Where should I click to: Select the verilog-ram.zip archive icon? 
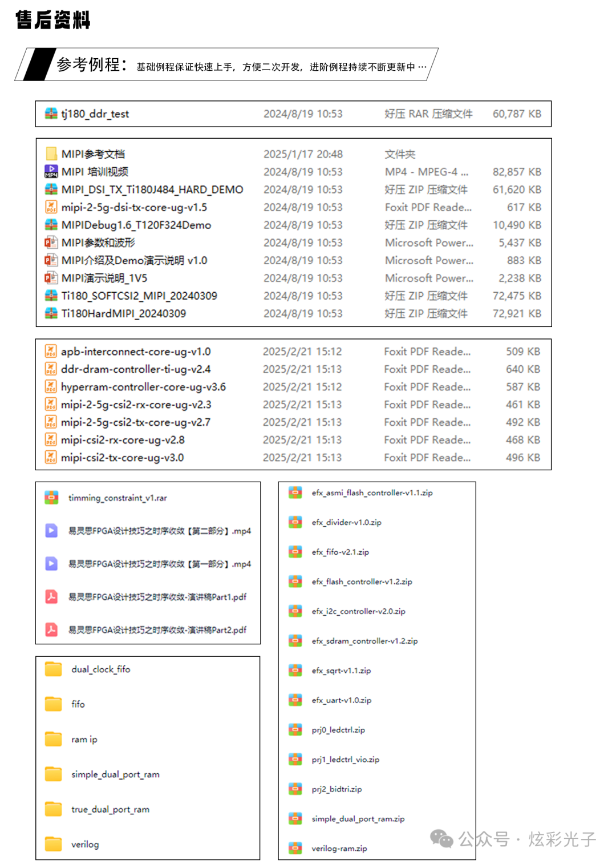pos(295,849)
